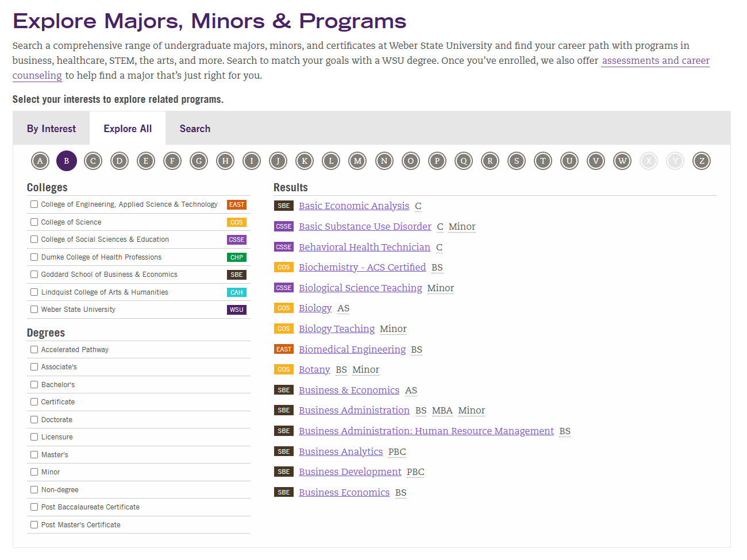The height and width of the screenshot is (560, 747).
Task: Open the Business Economics program link
Action: point(344,492)
